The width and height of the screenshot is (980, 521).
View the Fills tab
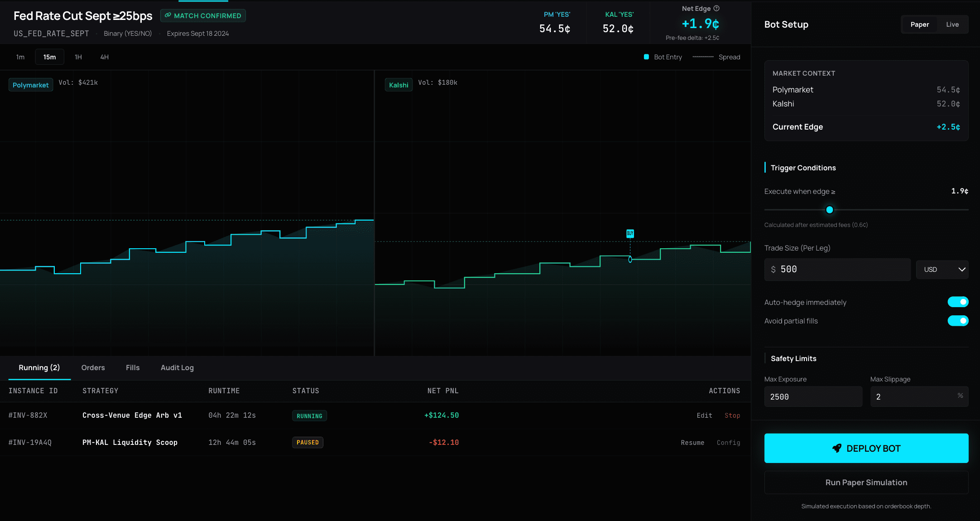coord(132,367)
